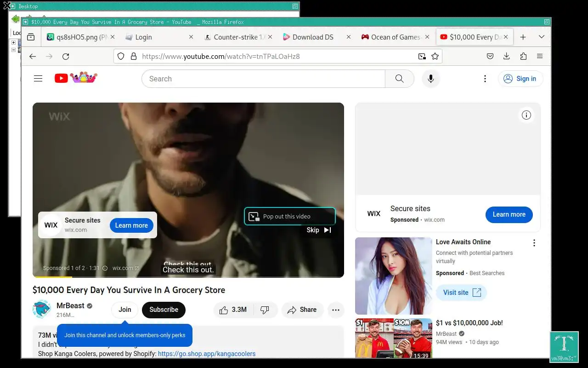Viewport: 588px width, 368px height.
Task: Click the yellow ad progress bar
Action: [53, 277]
